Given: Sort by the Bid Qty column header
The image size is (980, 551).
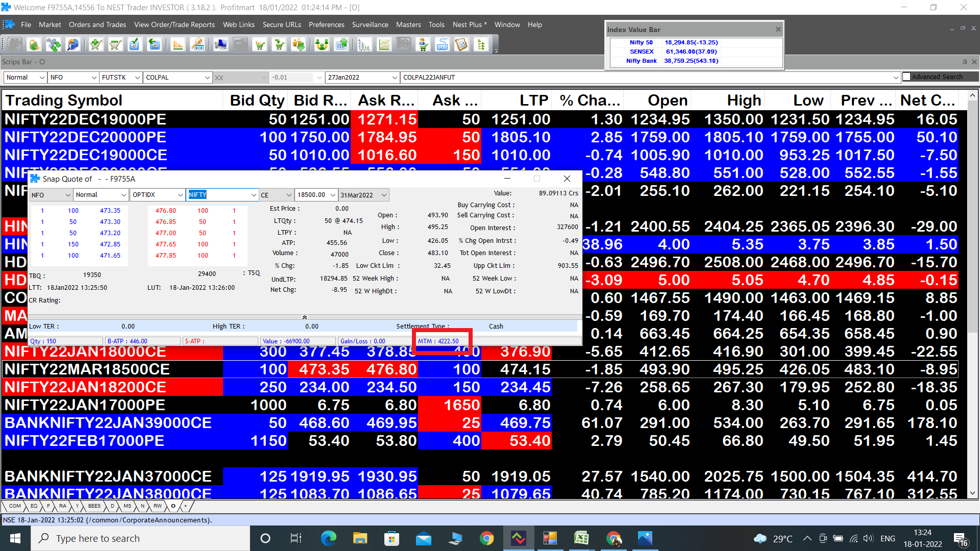Looking at the screenshot, I should [x=255, y=101].
